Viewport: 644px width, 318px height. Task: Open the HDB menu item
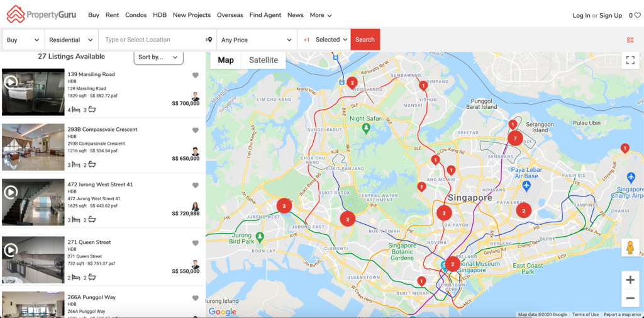click(160, 15)
